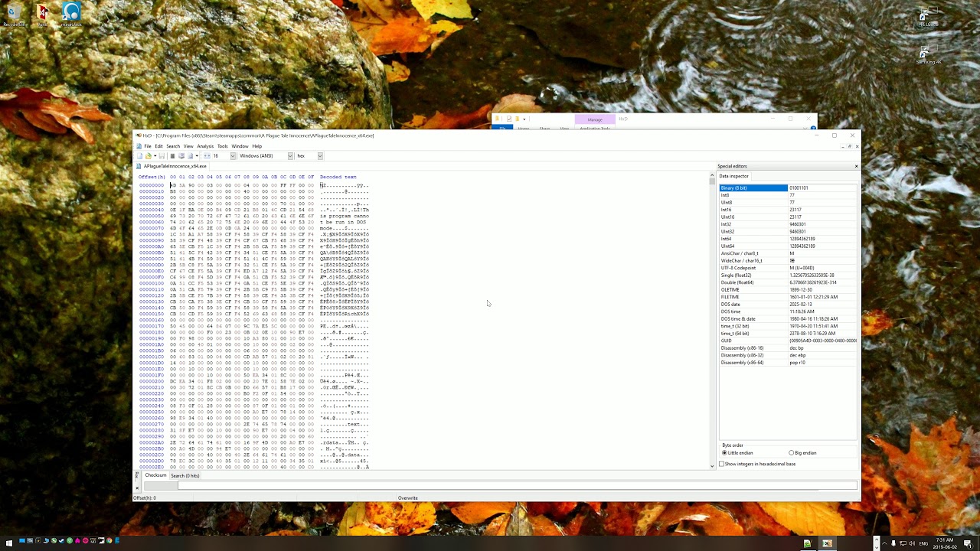Expand the Open file dropdown arrow
980x551 pixels.
[155, 156]
